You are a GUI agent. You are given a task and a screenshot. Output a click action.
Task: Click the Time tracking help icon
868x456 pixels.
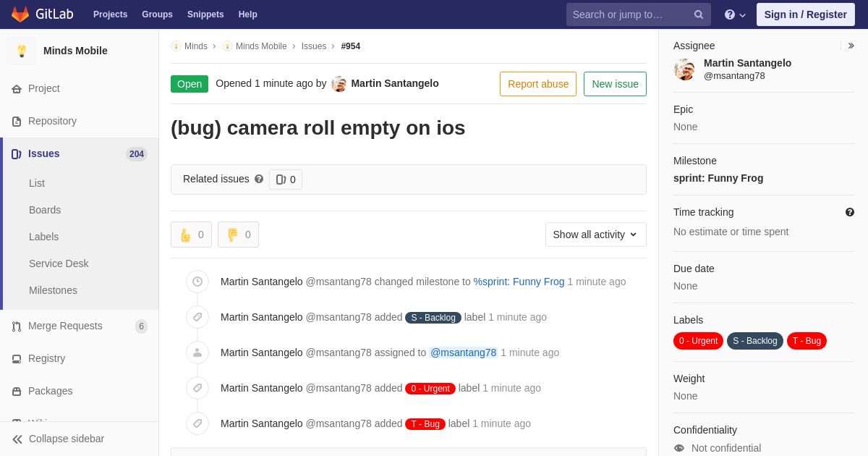[x=850, y=212]
